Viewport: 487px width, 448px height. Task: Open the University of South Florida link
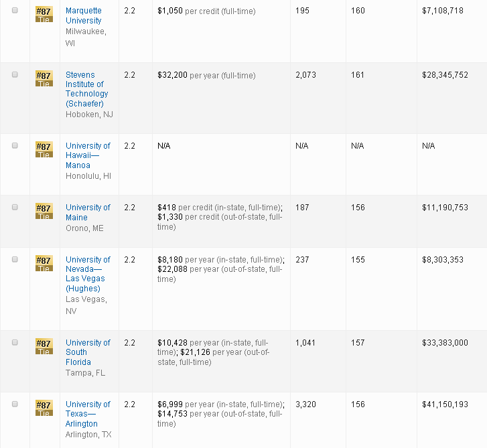click(x=87, y=352)
